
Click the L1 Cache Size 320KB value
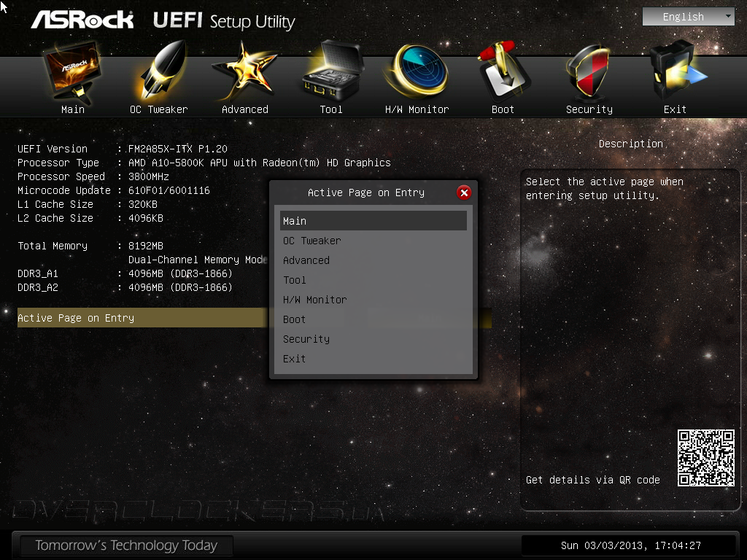tap(143, 204)
